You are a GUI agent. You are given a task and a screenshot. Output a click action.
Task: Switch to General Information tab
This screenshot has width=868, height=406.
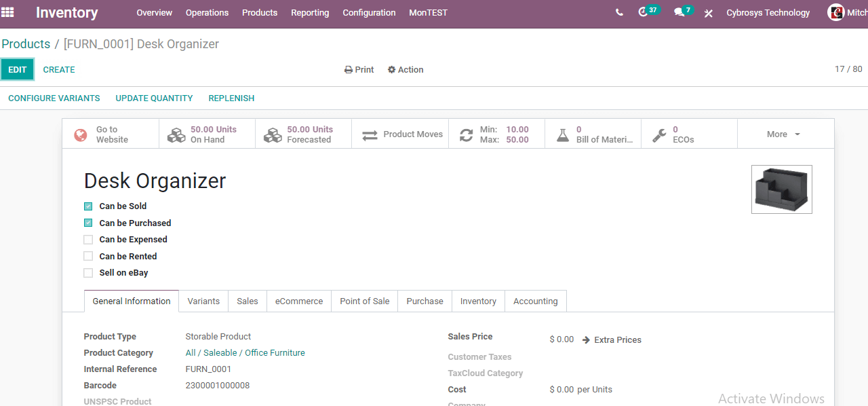[132, 301]
